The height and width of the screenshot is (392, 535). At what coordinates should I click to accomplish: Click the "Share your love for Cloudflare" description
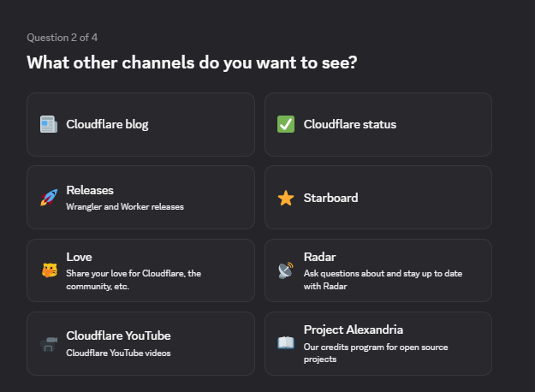pos(134,280)
